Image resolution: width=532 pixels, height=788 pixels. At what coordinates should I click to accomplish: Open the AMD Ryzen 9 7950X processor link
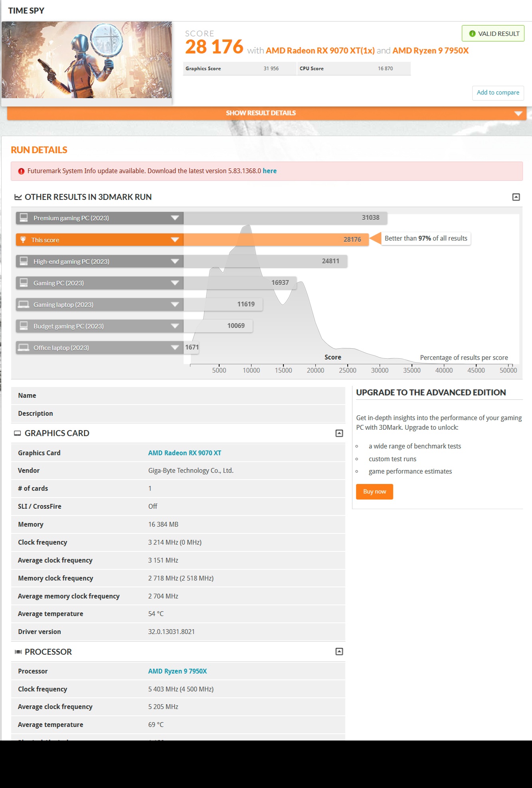(178, 671)
